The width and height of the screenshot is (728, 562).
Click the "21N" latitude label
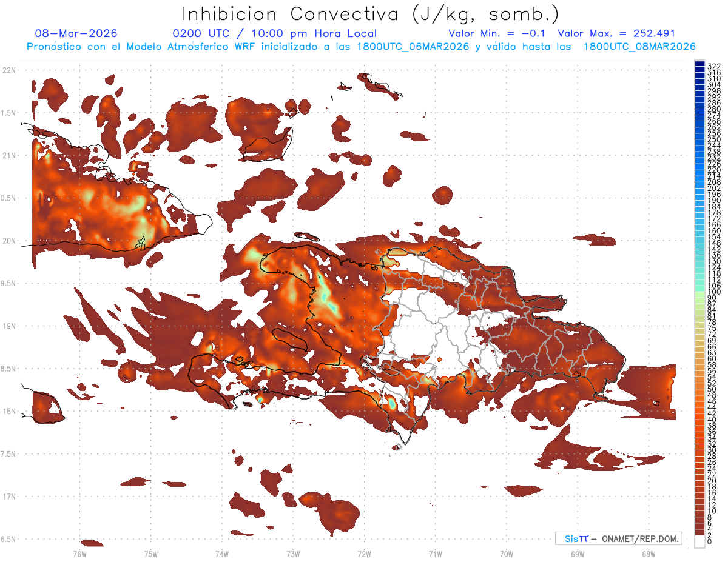coord(8,156)
